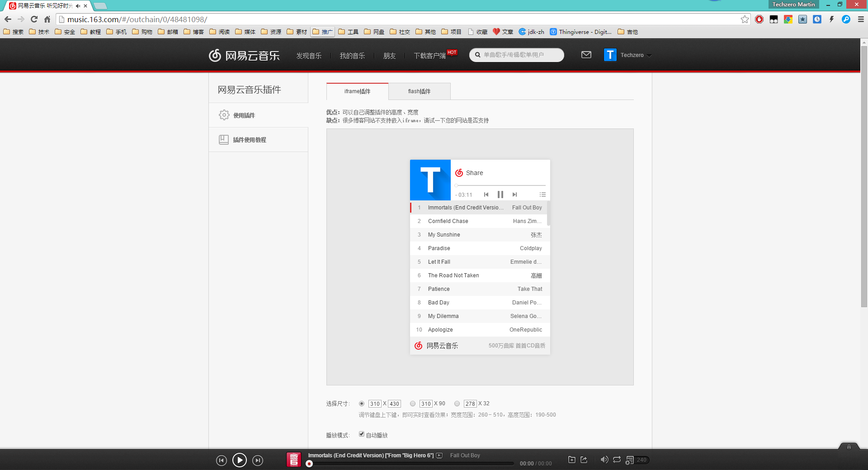Open 我的音乐 in the top navigation
868x470 pixels.
352,56
